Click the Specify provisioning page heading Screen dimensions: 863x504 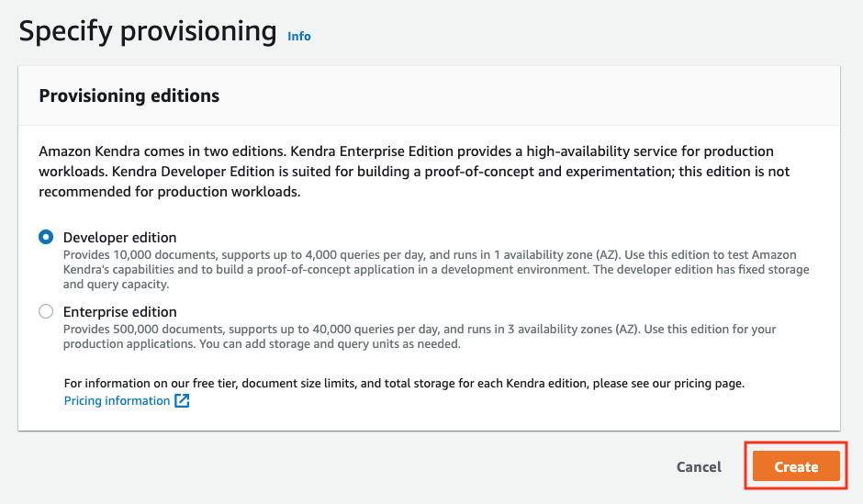148,31
